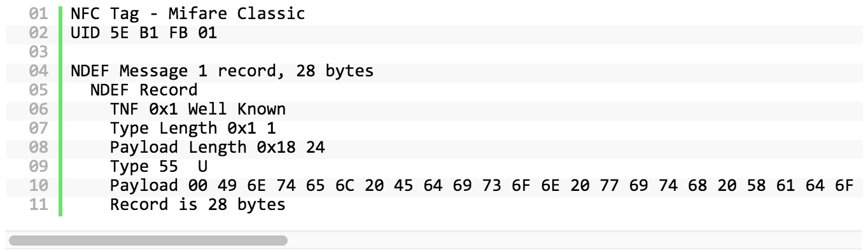
Task: Click the 'NDEF Record' line
Action: tap(144, 90)
